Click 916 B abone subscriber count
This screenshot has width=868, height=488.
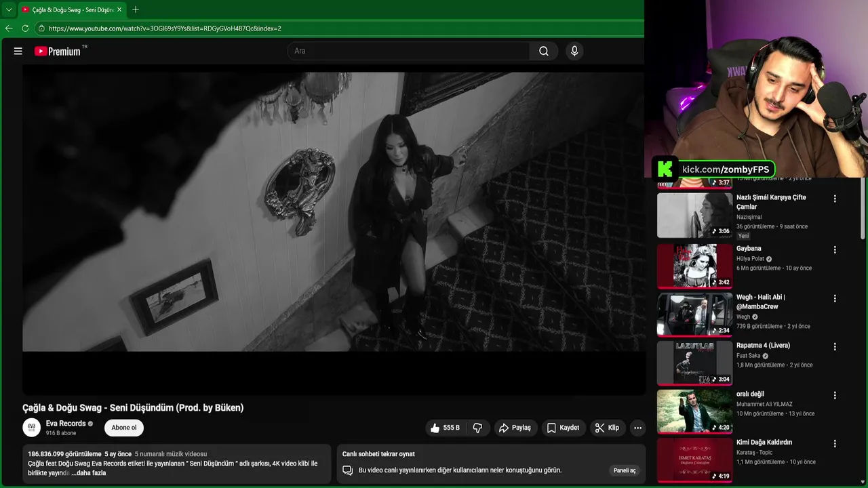coord(61,433)
